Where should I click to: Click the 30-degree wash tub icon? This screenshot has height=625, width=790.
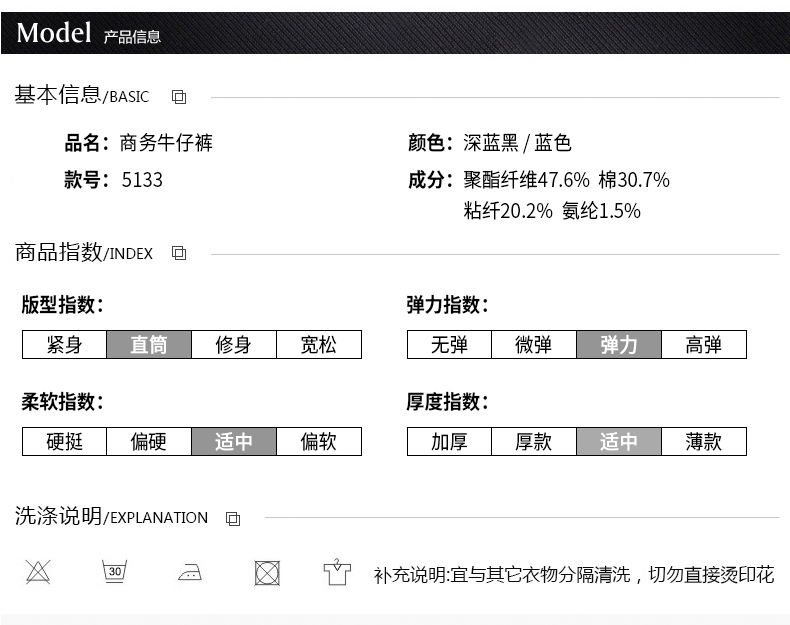[114, 572]
